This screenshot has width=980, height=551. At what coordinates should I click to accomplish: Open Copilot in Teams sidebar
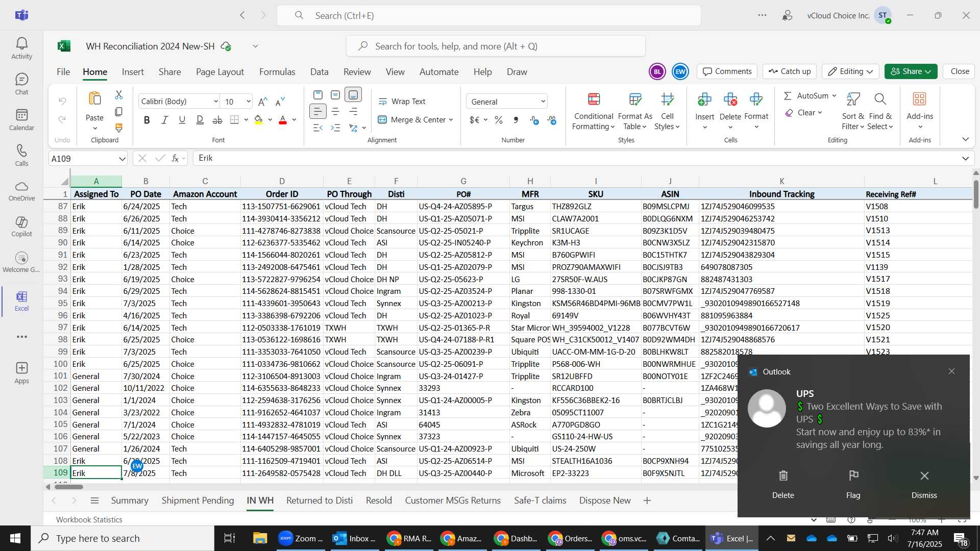pyautogui.click(x=21, y=227)
